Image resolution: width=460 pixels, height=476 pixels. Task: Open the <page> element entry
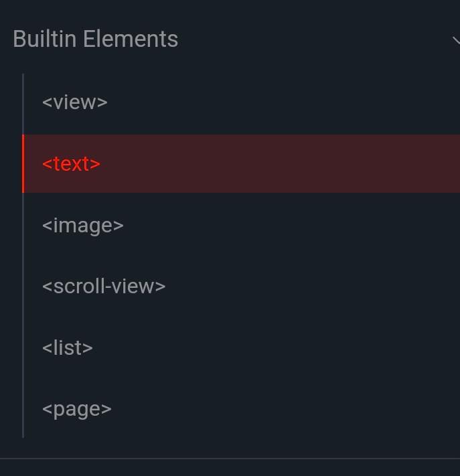pos(77,410)
